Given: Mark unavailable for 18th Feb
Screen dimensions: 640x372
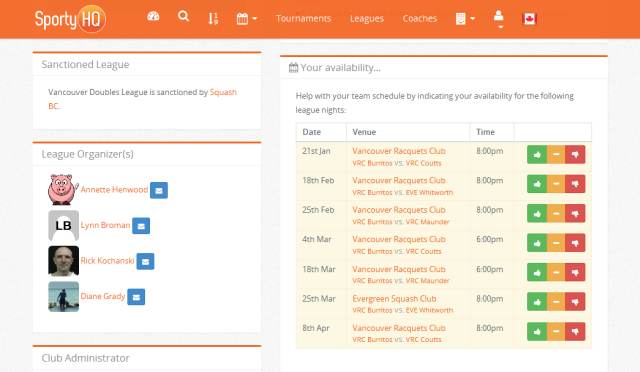Looking at the screenshot, I should pyautogui.click(x=575, y=184).
